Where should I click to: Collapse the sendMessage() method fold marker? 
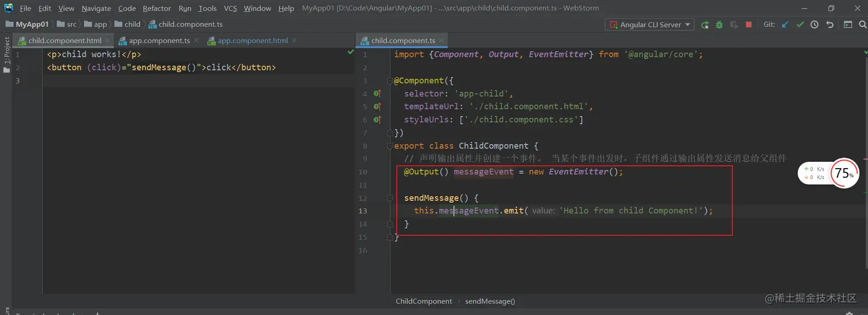point(390,198)
